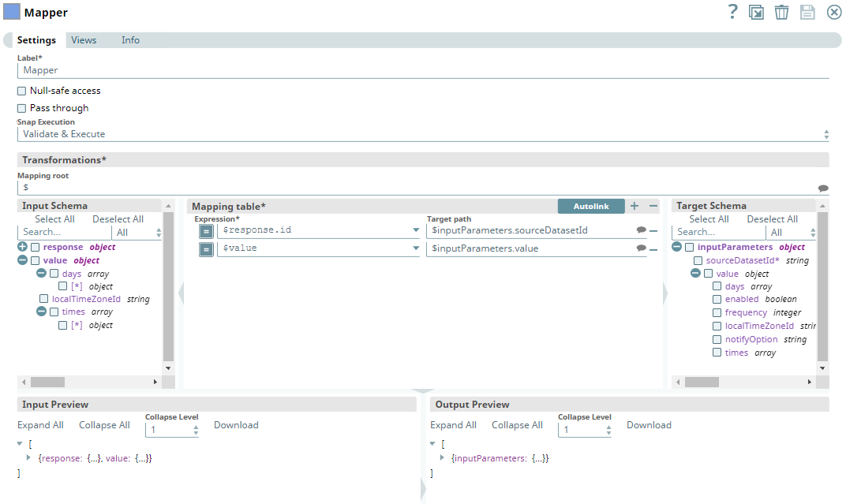Viewport: 846px width, 504px height.
Task: Click the delete snap trash icon
Action: point(781,12)
